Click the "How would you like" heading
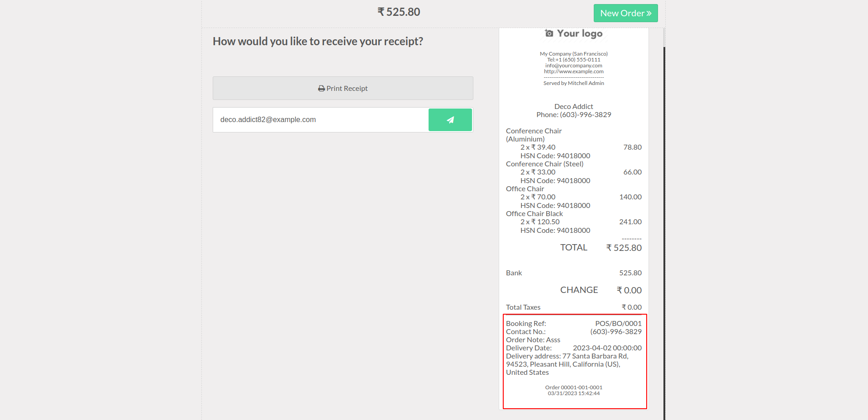 (318, 42)
